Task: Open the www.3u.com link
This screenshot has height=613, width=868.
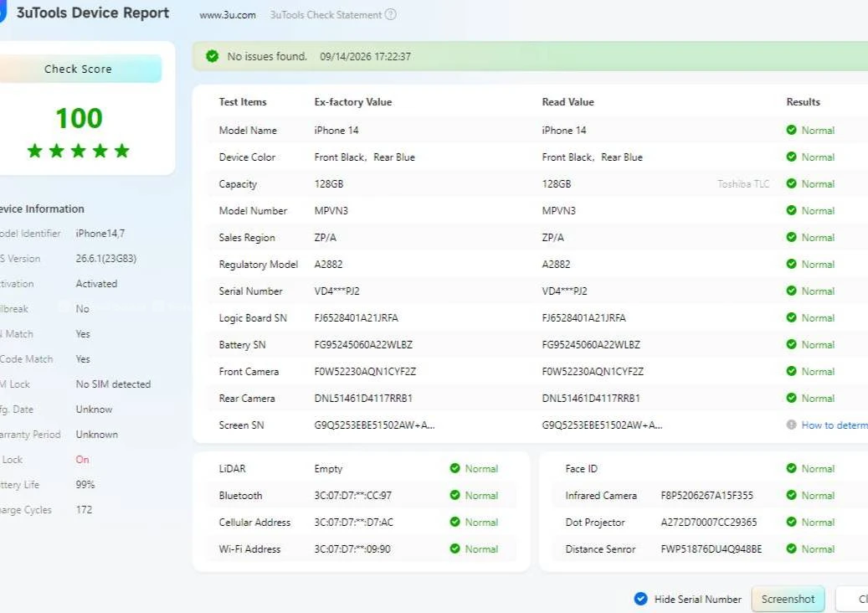Action: pyautogui.click(x=228, y=15)
